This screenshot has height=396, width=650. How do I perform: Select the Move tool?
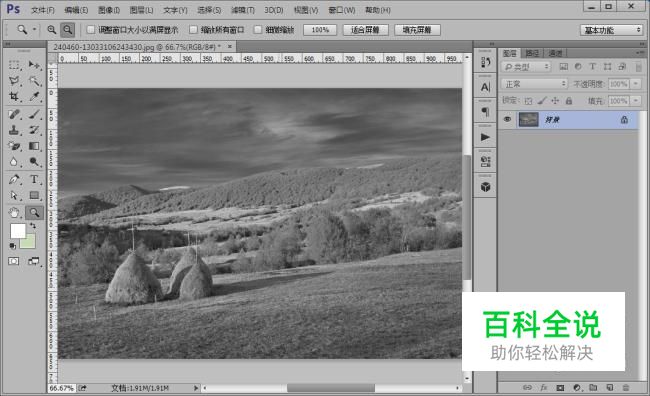[34, 65]
